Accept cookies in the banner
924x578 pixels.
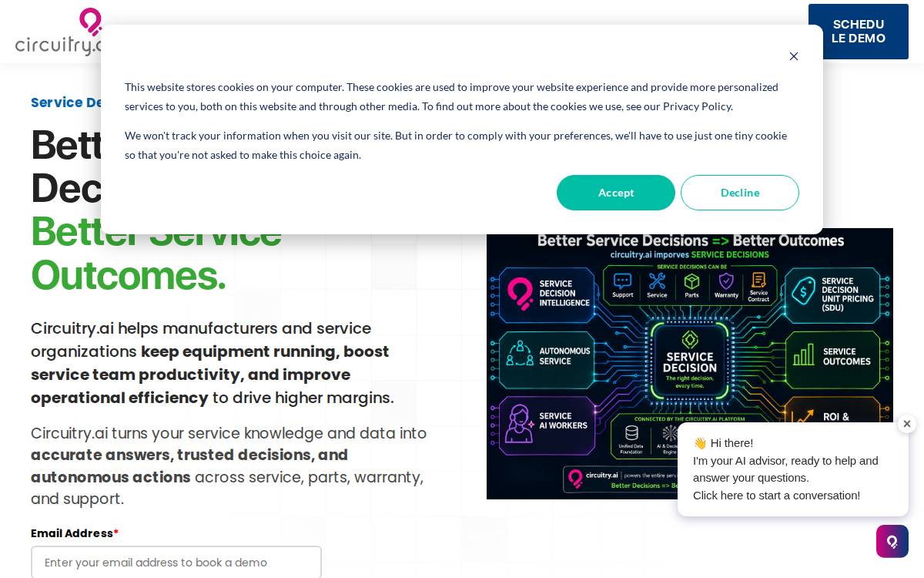pos(616,193)
